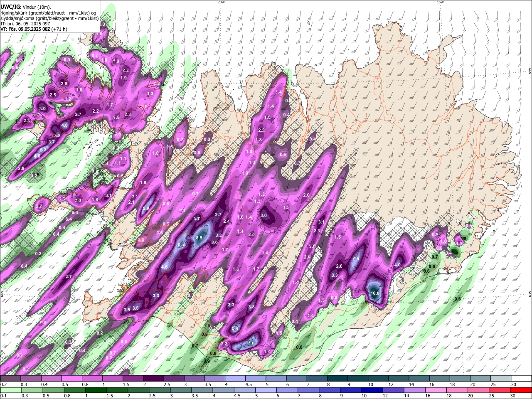Pick the periwinkle 4 swatch in snow legend
Image resolution: width=532 pixels, height=399 pixels.
[x=235, y=379]
